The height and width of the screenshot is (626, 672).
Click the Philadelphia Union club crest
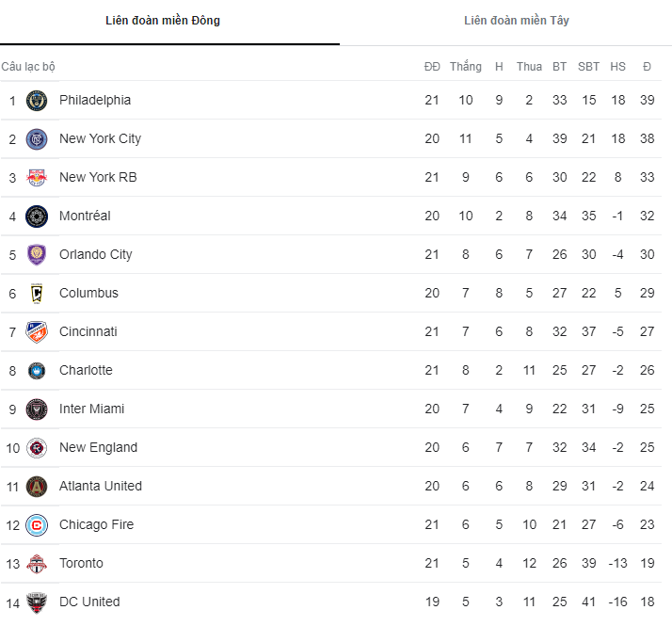[37, 101]
